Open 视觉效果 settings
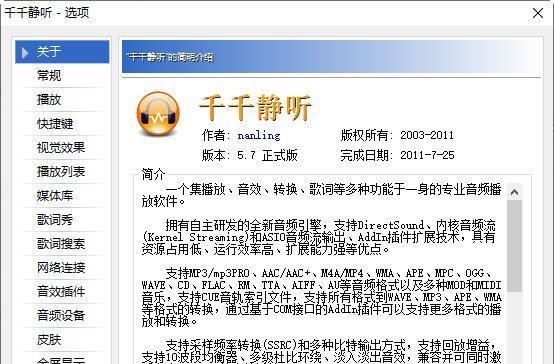Viewport: 554px width, 364px height. 62,148
